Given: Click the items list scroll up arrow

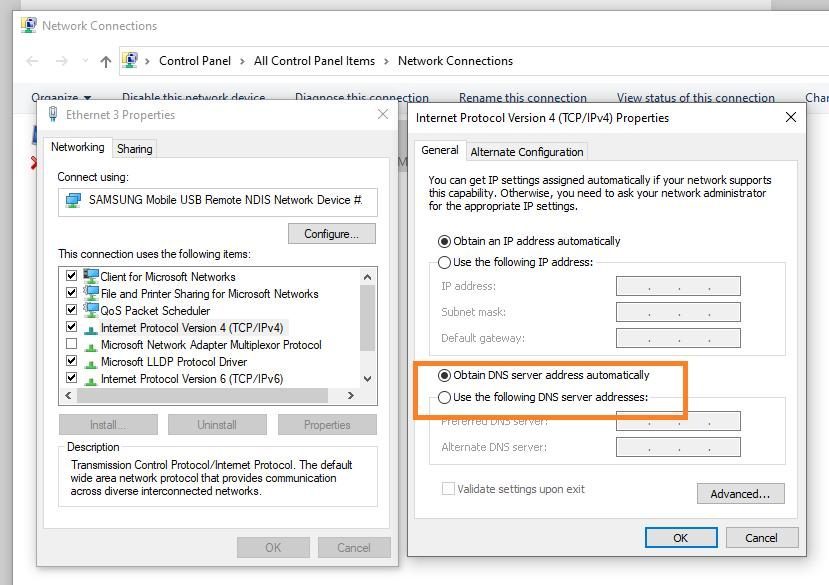Looking at the screenshot, I should [367, 277].
